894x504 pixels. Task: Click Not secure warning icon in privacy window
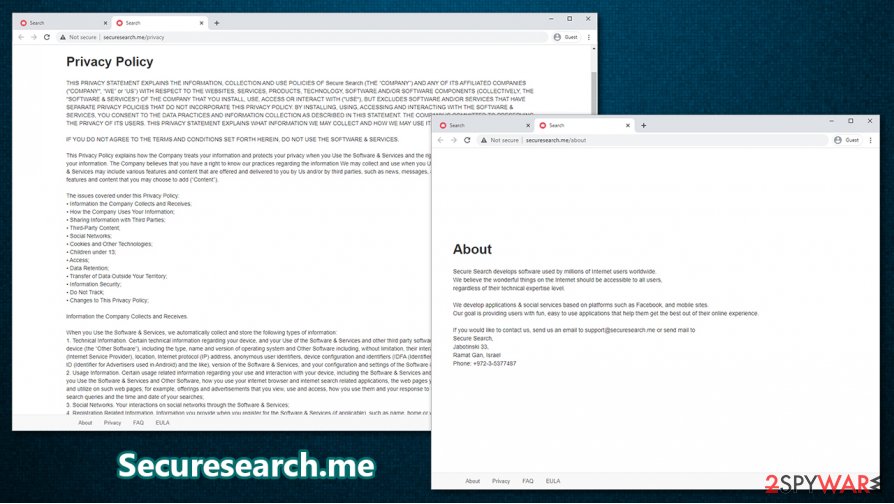[63, 37]
